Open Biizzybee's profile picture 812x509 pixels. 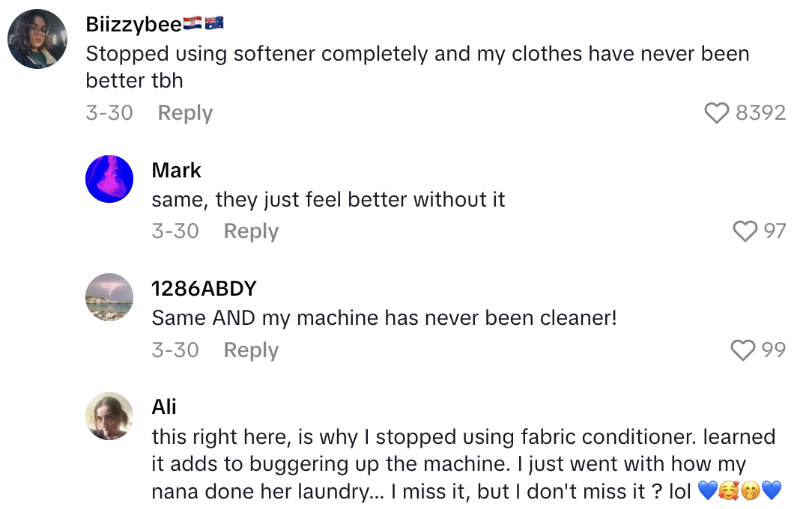click(37, 39)
